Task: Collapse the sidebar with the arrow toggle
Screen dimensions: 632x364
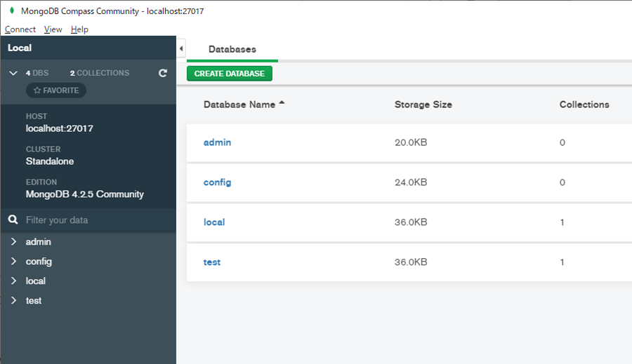Action: [x=181, y=48]
